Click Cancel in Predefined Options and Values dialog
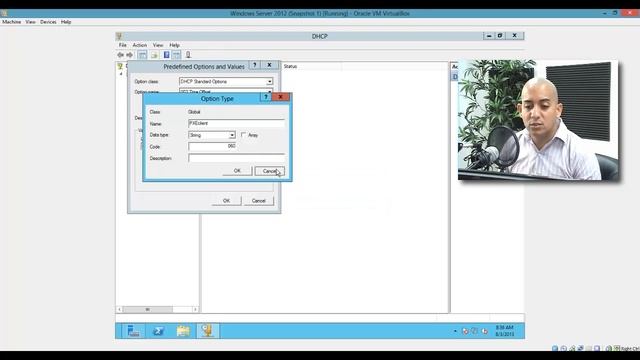Viewport: 640px width, 360px height. (x=259, y=201)
